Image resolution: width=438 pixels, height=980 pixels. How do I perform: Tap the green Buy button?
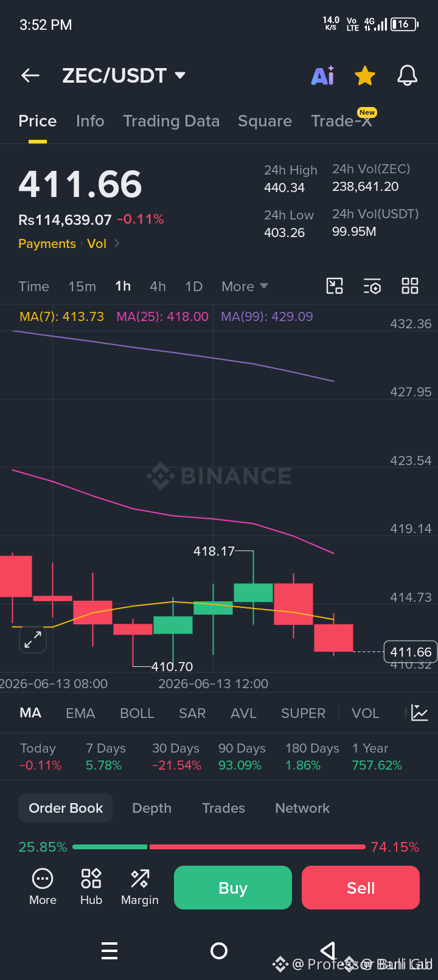[233, 888]
